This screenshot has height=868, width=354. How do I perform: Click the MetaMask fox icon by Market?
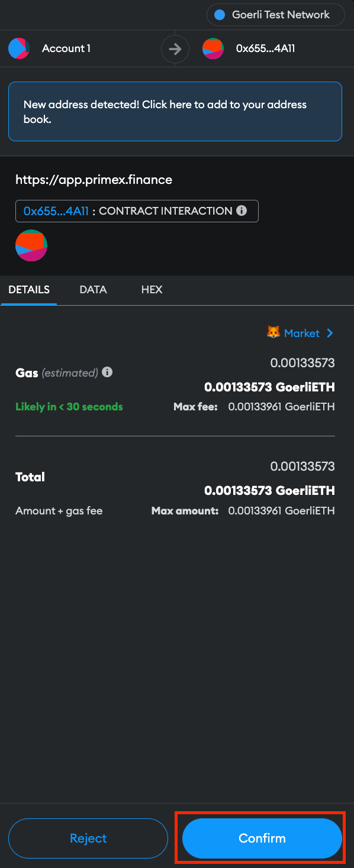pos(273,333)
